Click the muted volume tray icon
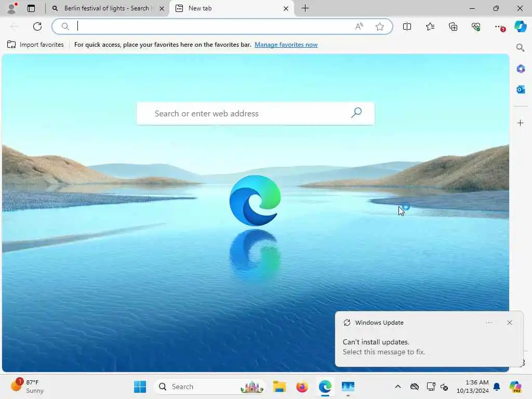The height and width of the screenshot is (399, 532). (x=444, y=387)
